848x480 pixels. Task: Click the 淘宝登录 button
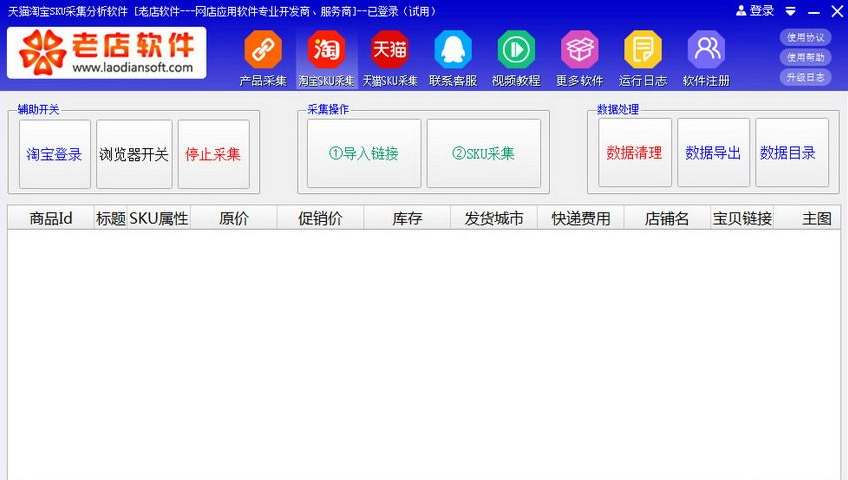point(55,154)
